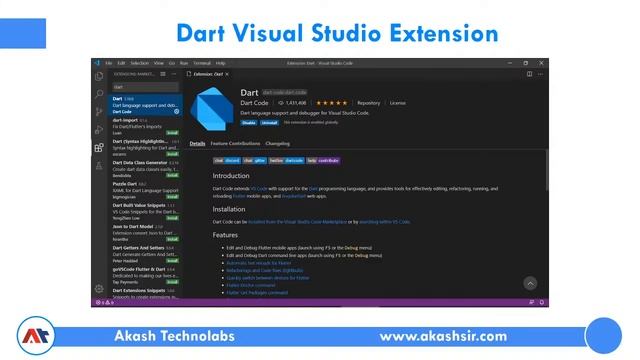Click the Installation heading
640x360 pixels.
pos(229,209)
